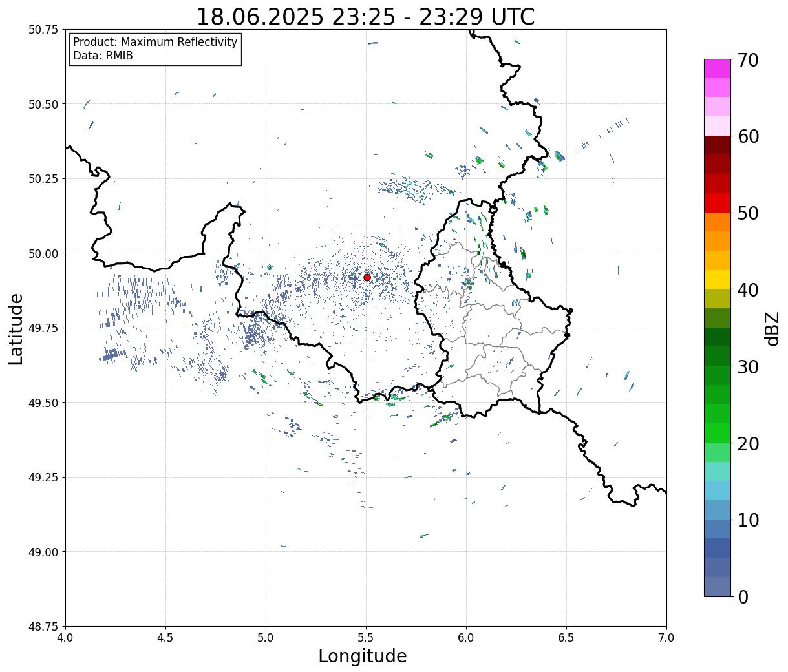Click longitude tick label 4.0
Viewport: 788px width, 672px height.
coord(65,638)
